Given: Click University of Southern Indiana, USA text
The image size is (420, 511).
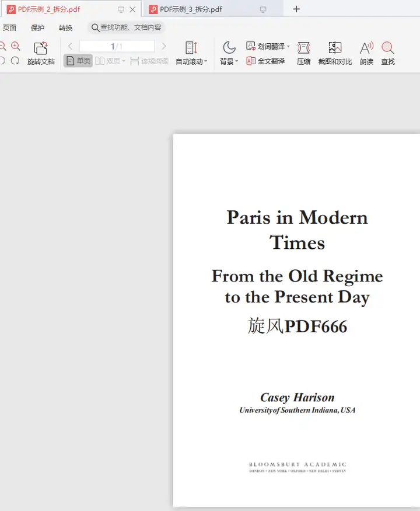Looking at the screenshot, I should coord(297,410).
